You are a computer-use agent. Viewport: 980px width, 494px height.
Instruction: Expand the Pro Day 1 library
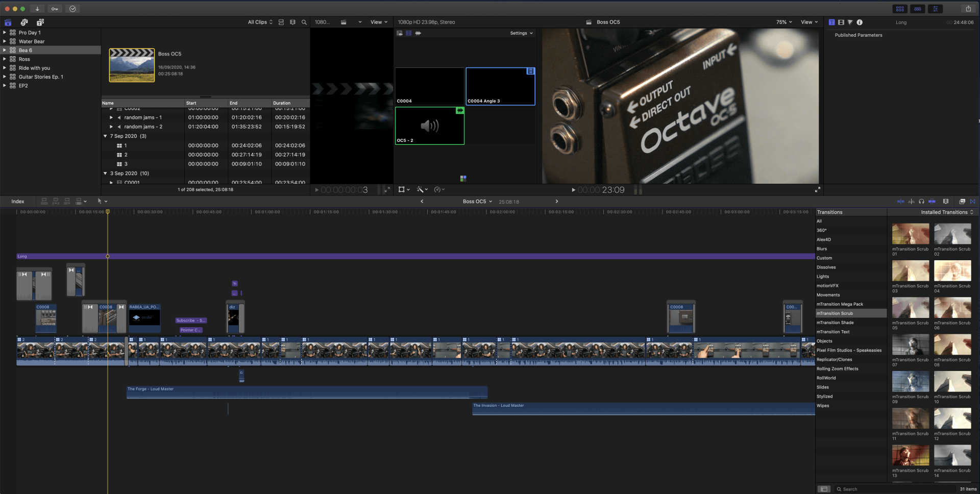(5, 33)
